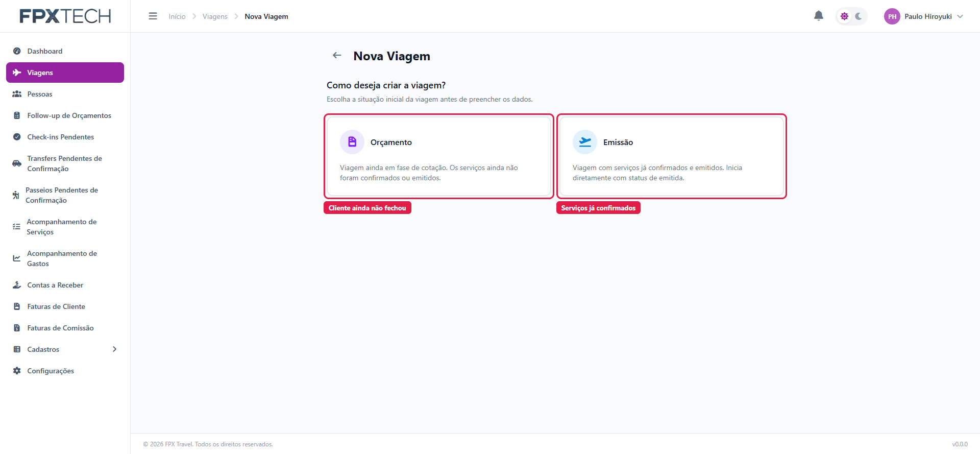Open Pessoas in the sidebar

coord(65,94)
